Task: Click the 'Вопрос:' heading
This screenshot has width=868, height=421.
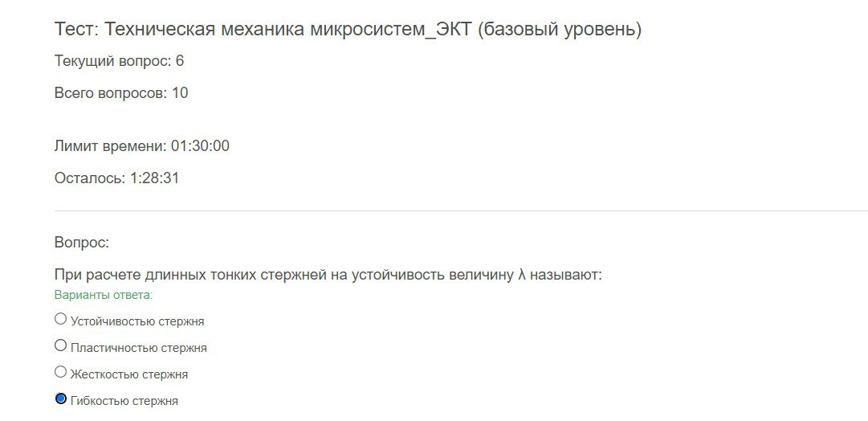Action: pyautogui.click(x=82, y=243)
